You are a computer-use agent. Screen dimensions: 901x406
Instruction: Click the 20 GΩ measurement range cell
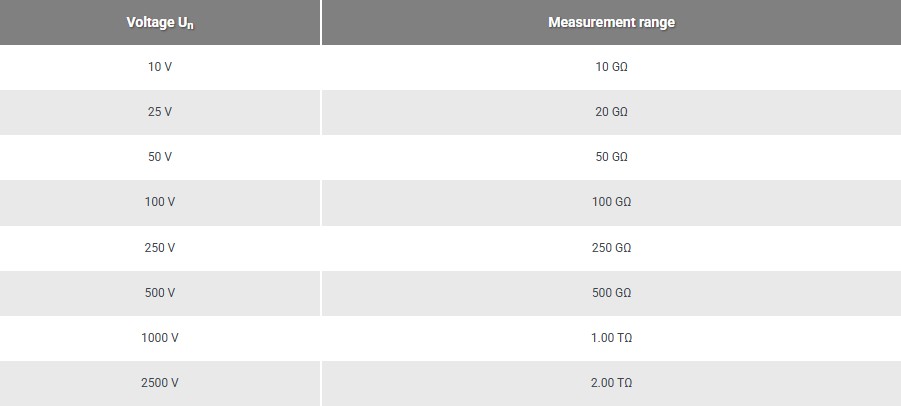click(x=611, y=112)
